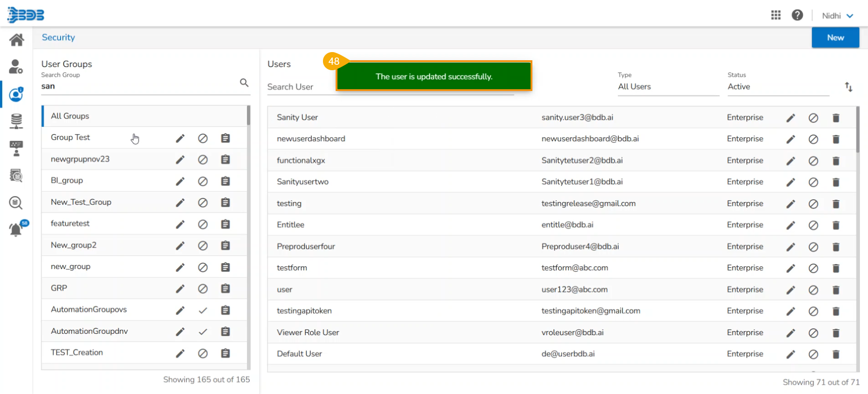Screen dimensions: 868x394
Task: Click the Search Group input field
Action: click(138, 86)
